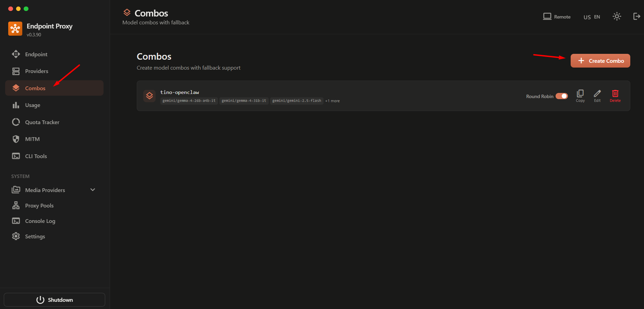Delete the tino-openclaw combo
The image size is (644, 309).
[x=615, y=96]
